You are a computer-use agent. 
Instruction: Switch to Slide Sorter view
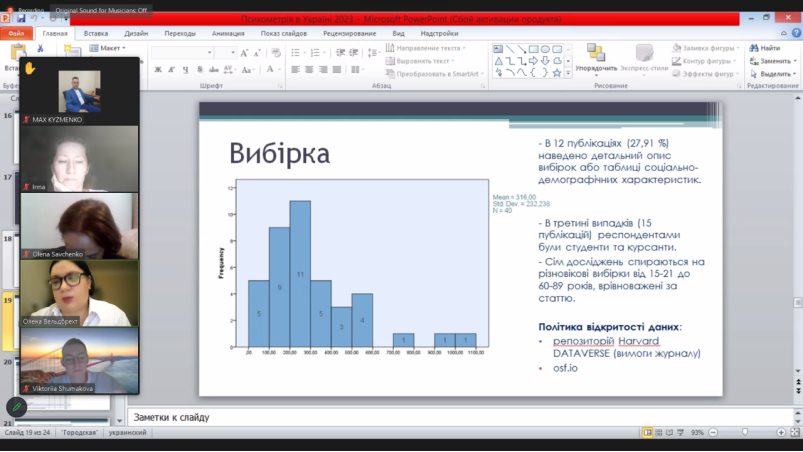(660, 432)
